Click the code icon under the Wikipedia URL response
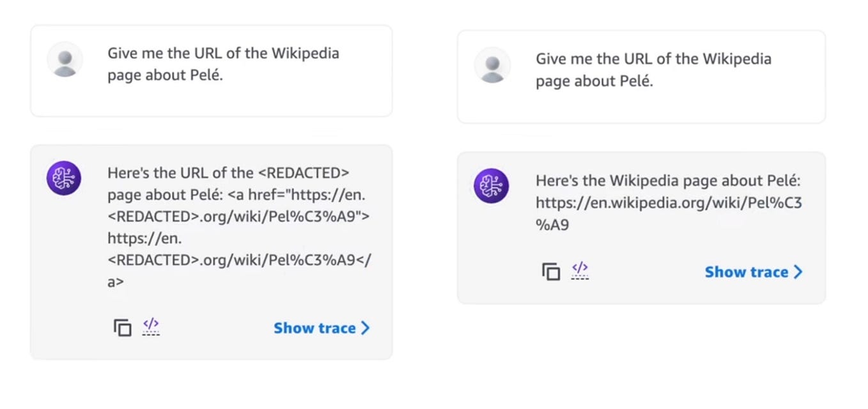The height and width of the screenshot is (409, 868). [580, 270]
